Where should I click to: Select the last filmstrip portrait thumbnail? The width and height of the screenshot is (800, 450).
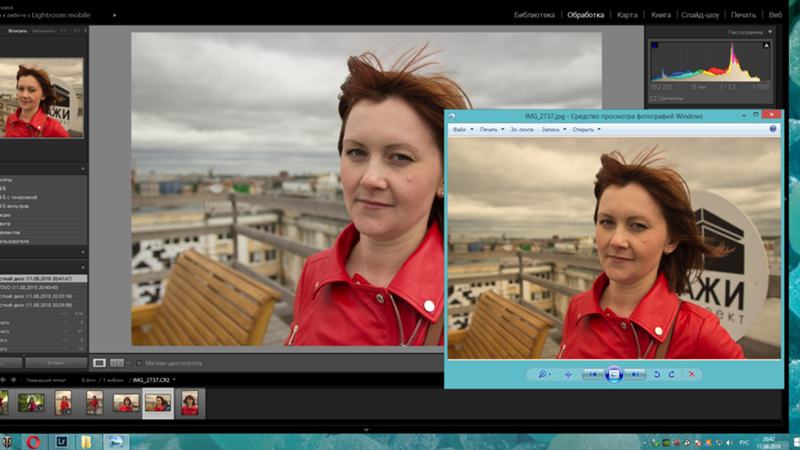190,403
